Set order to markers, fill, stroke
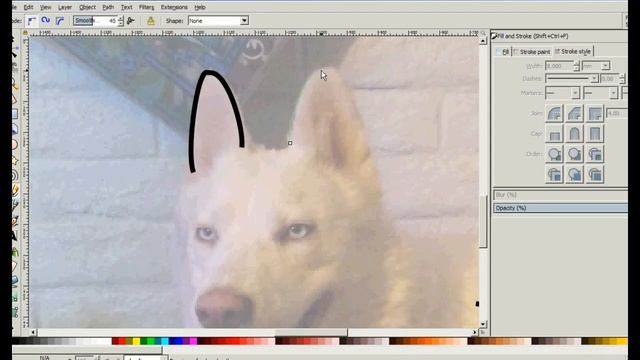The height and width of the screenshot is (360, 640). click(554, 175)
